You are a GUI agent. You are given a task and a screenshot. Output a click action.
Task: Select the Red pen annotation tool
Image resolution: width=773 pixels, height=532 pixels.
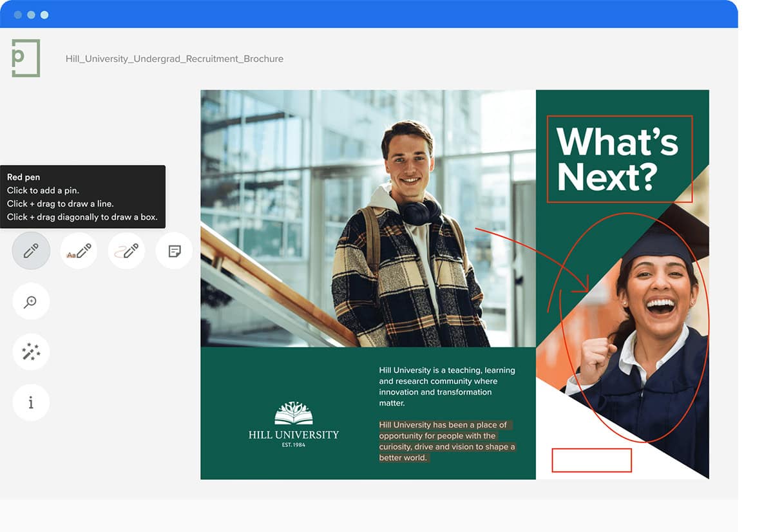[x=31, y=251]
